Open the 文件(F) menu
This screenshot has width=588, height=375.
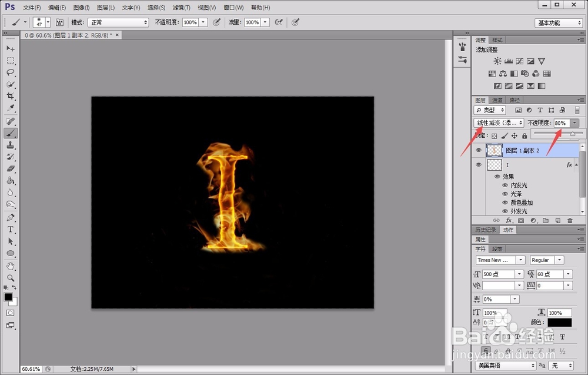coord(32,8)
